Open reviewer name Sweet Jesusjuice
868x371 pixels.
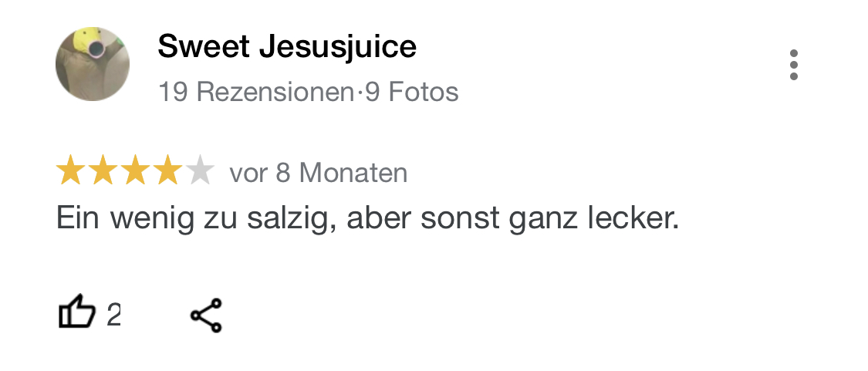(x=287, y=47)
